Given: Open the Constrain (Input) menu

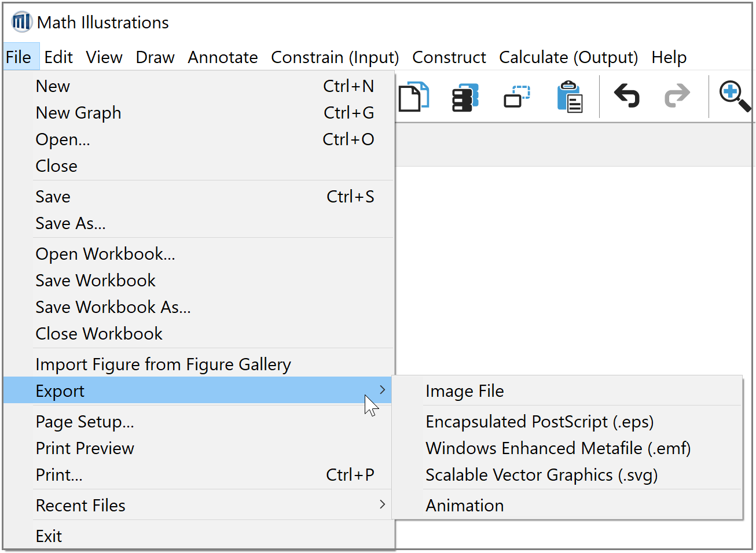Looking at the screenshot, I should click(x=335, y=57).
